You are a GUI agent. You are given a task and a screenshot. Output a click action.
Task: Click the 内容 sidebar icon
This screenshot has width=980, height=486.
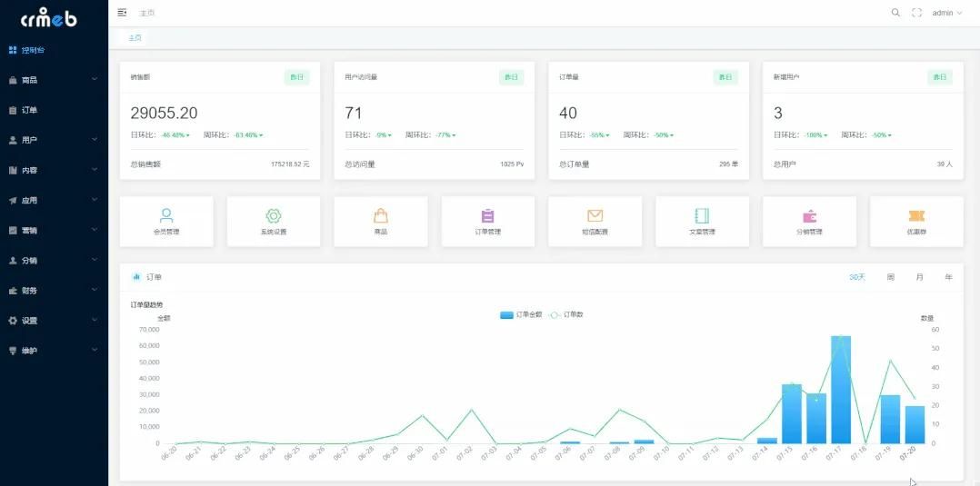pyautogui.click(x=13, y=170)
